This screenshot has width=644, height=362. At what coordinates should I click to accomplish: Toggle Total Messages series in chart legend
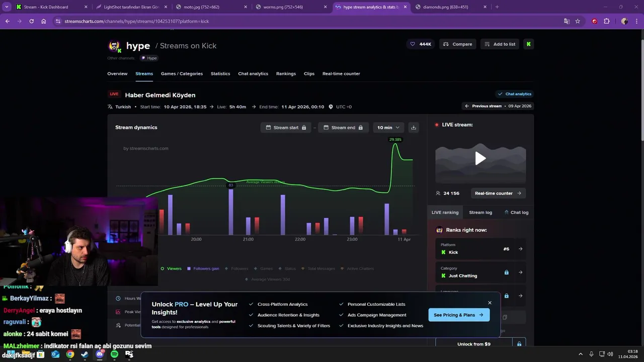(x=318, y=268)
